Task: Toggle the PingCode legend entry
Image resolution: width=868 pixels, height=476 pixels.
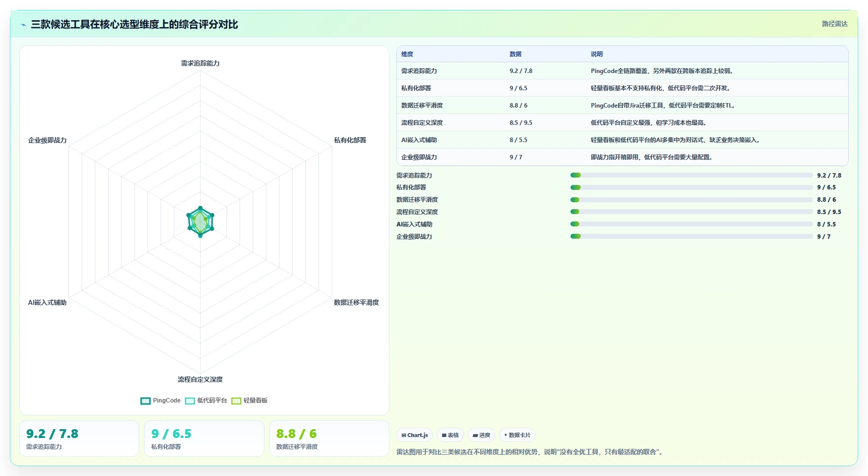Action: coord(161,401)
